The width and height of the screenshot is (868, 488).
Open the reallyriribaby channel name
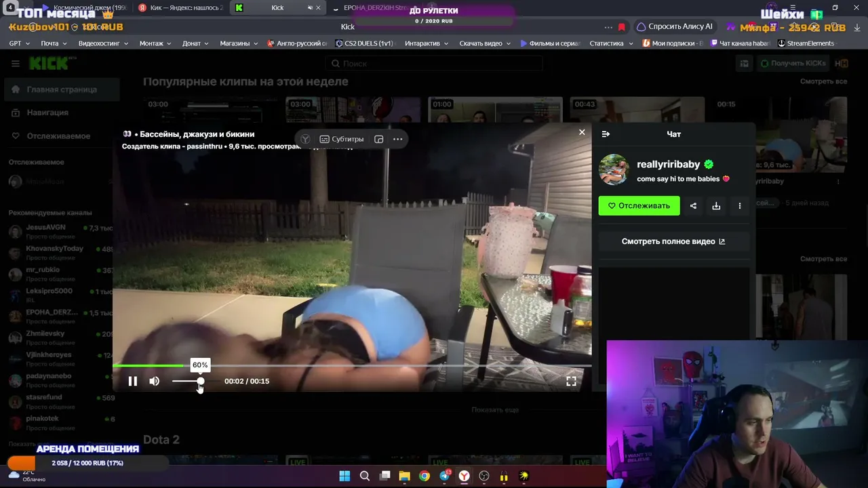(x=669, y=164)
